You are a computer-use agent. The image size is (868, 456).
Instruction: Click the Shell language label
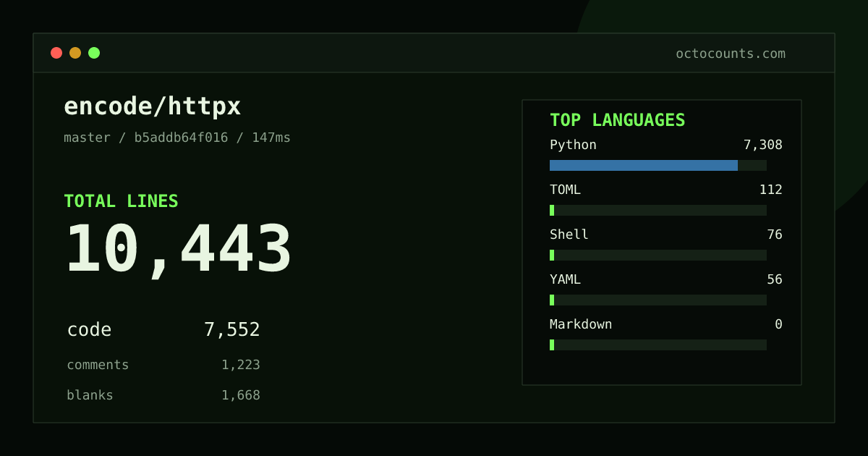pos(569,235)
